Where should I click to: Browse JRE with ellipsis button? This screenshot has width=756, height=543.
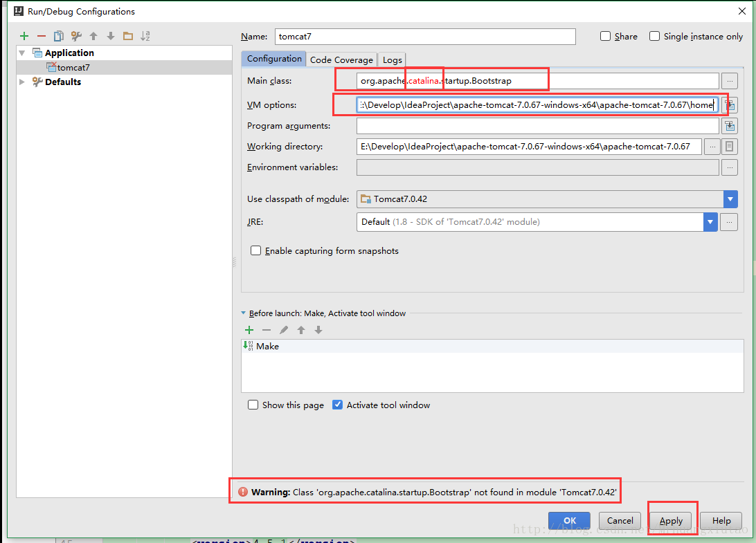(729, 222)
